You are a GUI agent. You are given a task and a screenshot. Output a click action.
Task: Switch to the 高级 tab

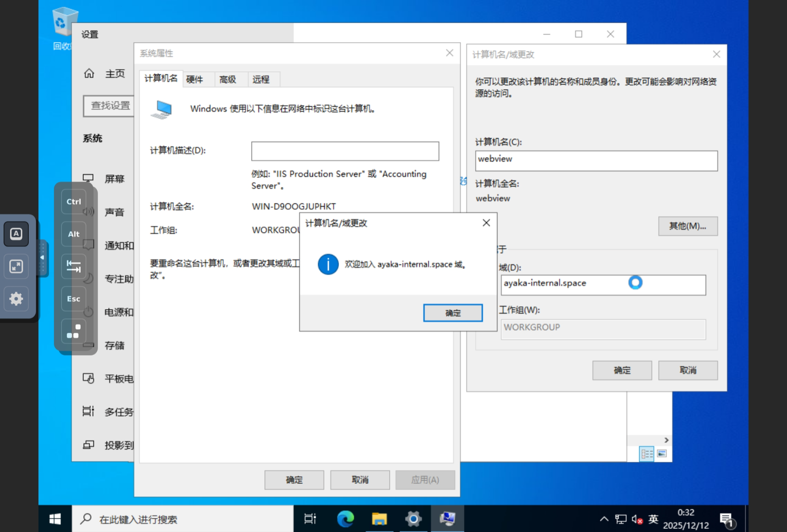point(228,79)
